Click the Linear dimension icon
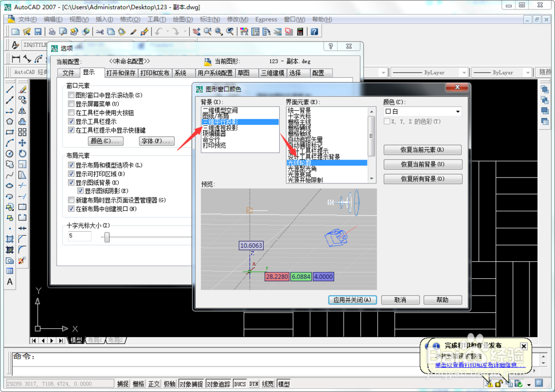The height and width of the screenshot is (392, 555). click(x=16, y=59)
